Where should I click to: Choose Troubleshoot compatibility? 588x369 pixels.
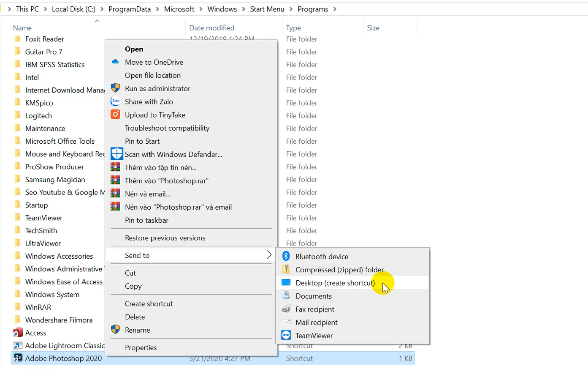[x=167, y=128]
